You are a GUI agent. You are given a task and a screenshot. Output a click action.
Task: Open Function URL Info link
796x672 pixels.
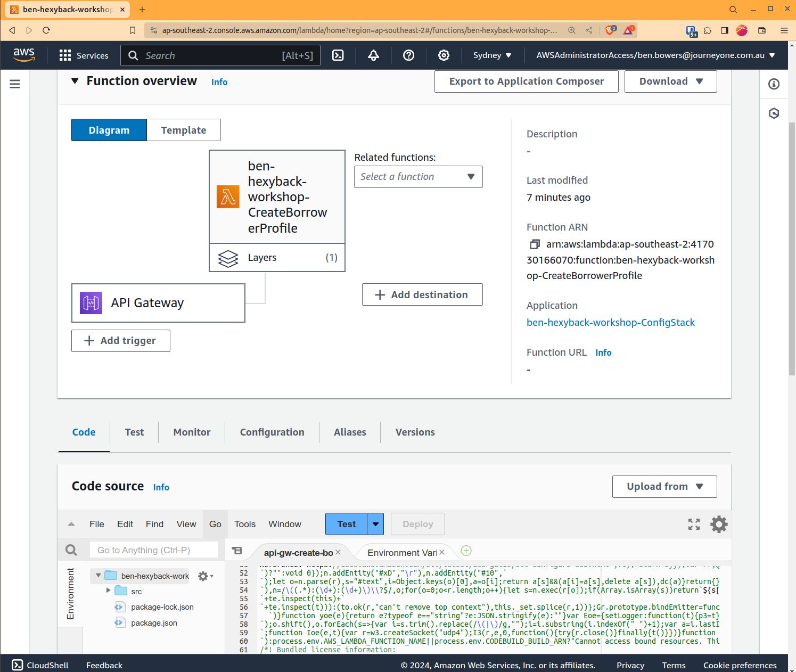click(603, 353)
